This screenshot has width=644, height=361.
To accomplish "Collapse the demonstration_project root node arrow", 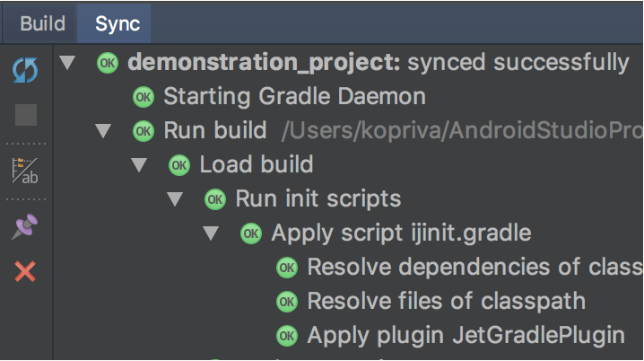I will (67, 63).
